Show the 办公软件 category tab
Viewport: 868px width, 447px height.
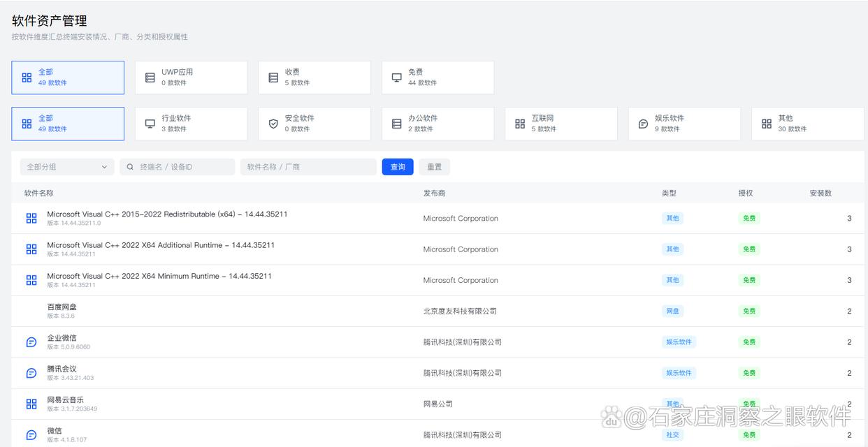point(437,124)
